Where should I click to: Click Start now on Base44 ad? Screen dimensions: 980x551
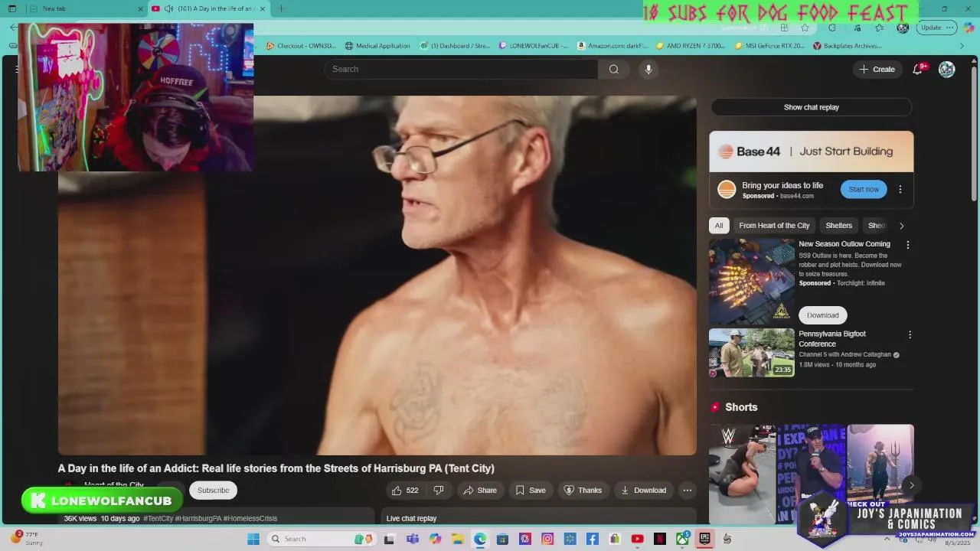(x=864, y=189)
